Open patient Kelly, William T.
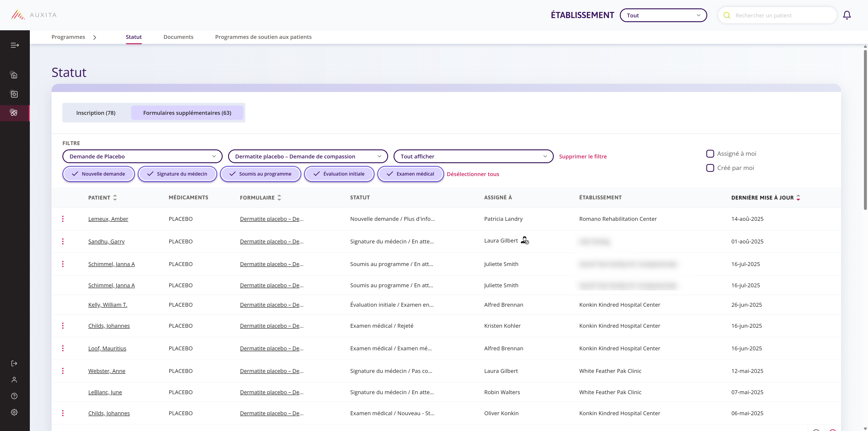The width and height of the screenshot is (868, 431). 108,305
